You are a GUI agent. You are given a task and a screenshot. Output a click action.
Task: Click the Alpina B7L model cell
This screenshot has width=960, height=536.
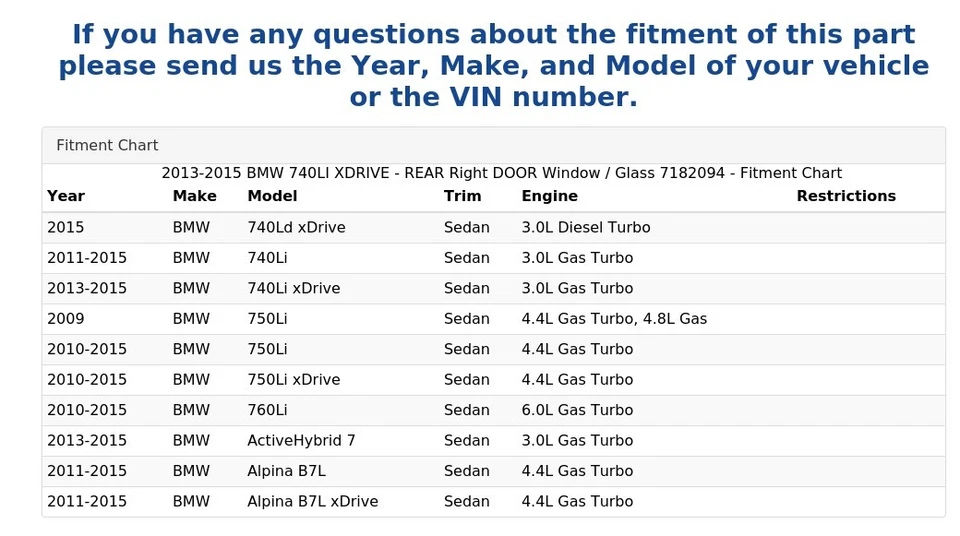click(286, 471)
